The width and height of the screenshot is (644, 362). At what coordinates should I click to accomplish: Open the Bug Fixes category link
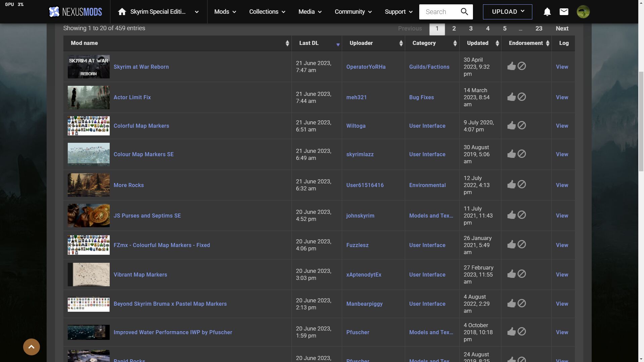[421, 98]
